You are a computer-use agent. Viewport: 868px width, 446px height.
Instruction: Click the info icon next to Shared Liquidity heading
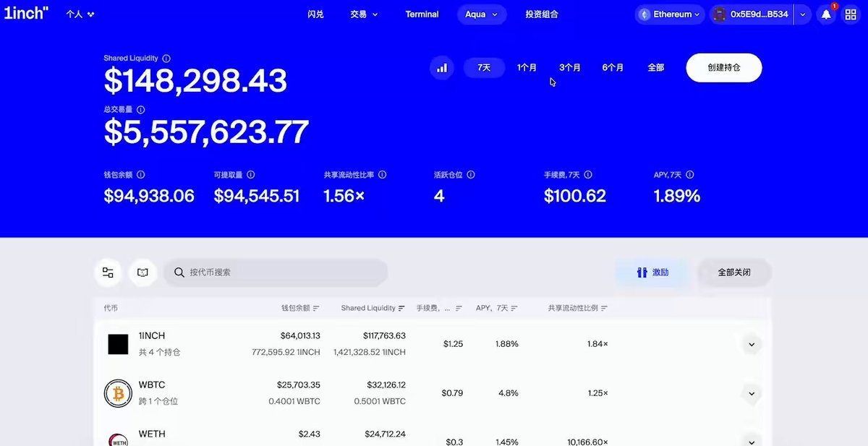coord(166,59)
